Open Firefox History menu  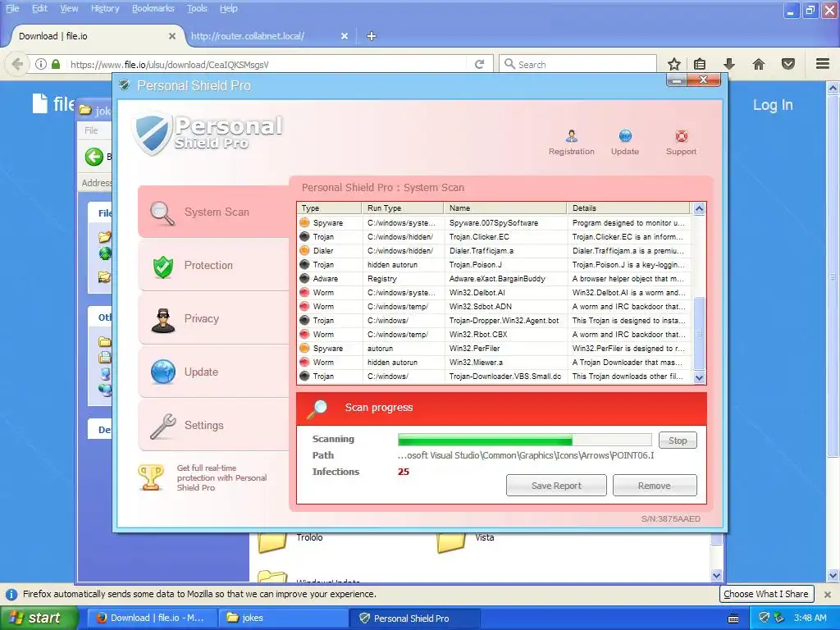click(105, 8)
